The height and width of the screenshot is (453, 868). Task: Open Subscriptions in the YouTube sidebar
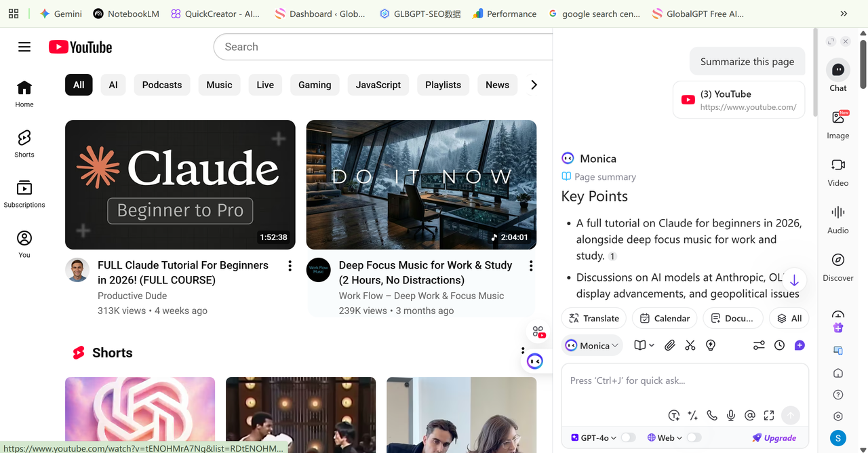pyautogui.click(x=24, y=194)
